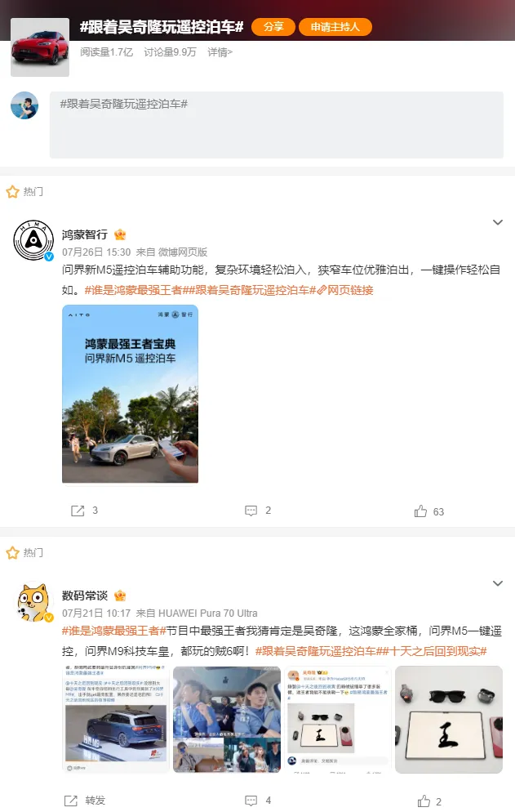This screenshot has height=812, width=515.
Task: Open hashtag #十天之后回到现实# link
Action: click(x=438, y=651)
